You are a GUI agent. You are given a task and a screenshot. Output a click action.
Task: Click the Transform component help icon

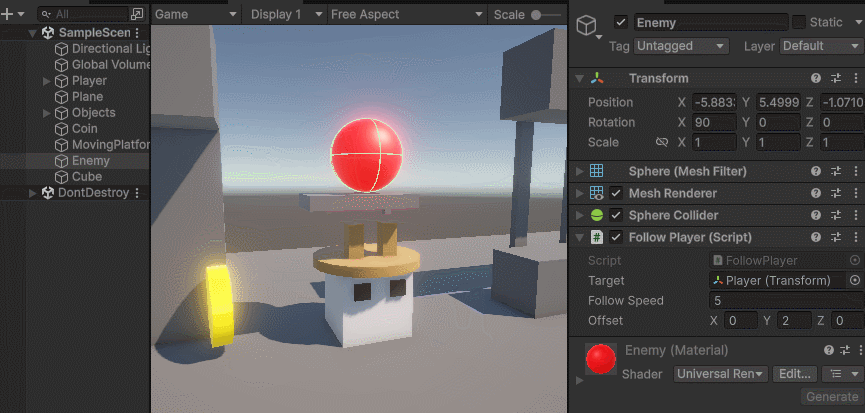click(816, 79)
